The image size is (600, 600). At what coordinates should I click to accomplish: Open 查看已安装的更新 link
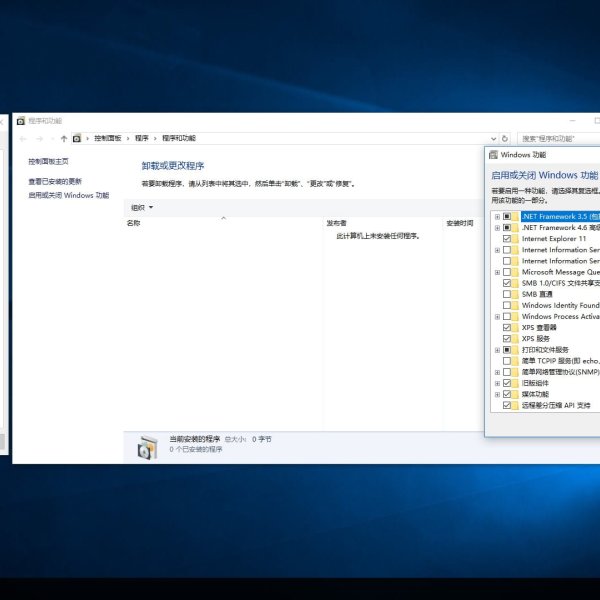[55, 181]
